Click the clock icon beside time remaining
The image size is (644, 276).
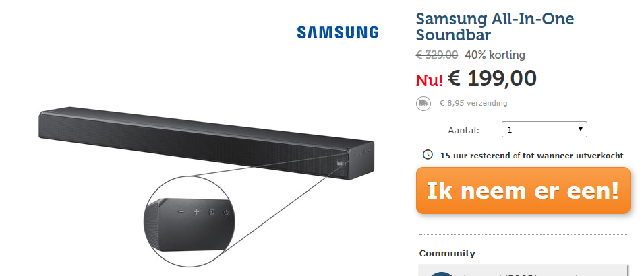coord(428,155)
